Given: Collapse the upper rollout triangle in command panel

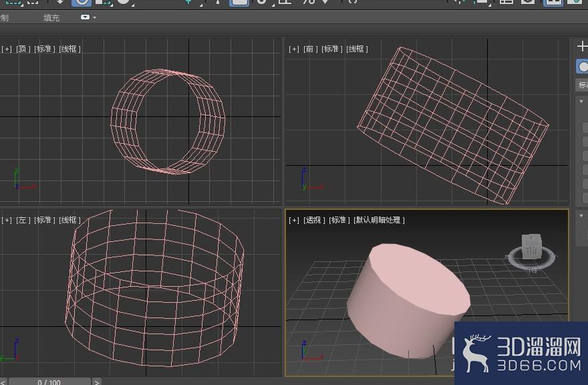Looking at the screenshot, I should (581, 102).
